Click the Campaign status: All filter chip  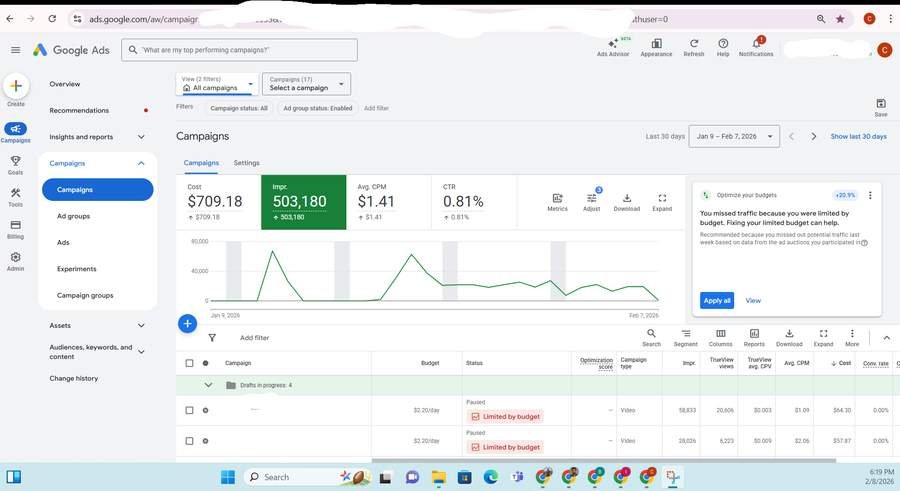click(239, 108)
